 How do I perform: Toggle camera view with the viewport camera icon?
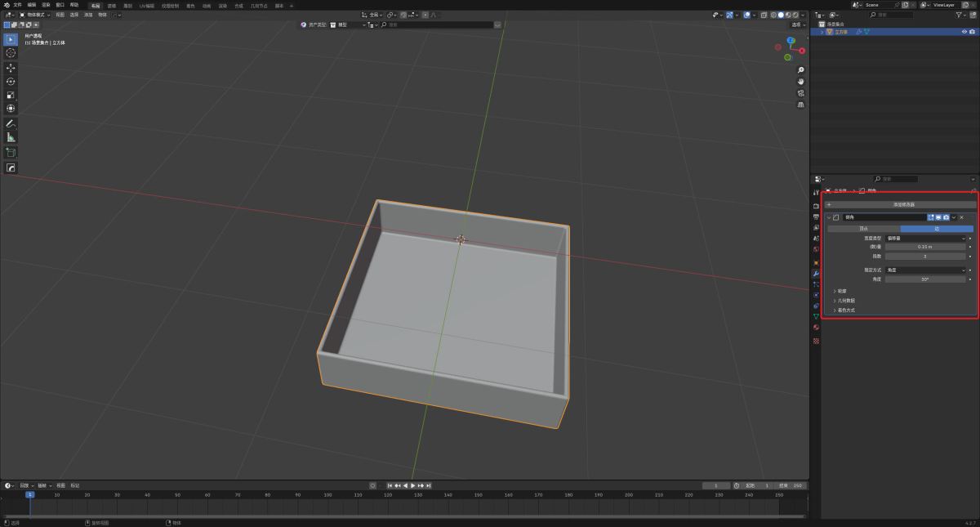click(x=800, y=93)
